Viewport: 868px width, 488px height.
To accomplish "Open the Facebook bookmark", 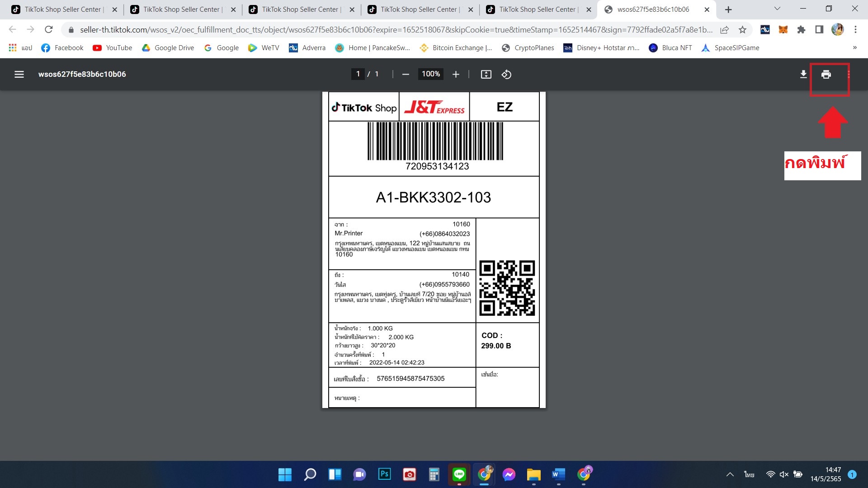I will pyautogui.click(x=62, y=47).
